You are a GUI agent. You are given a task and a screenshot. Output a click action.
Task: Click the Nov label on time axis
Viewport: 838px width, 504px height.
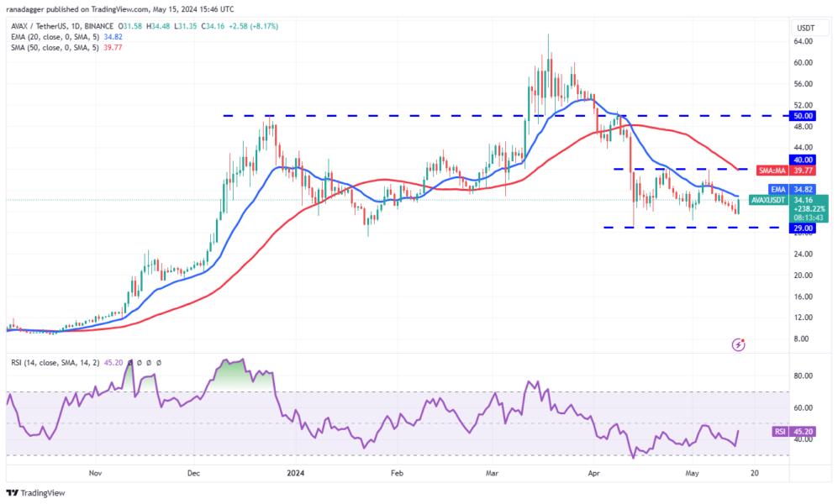pos(95,473)
